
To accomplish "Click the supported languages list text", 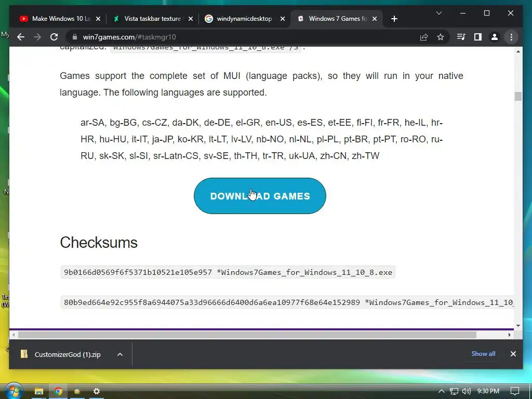I will click(x=261, y=139).
